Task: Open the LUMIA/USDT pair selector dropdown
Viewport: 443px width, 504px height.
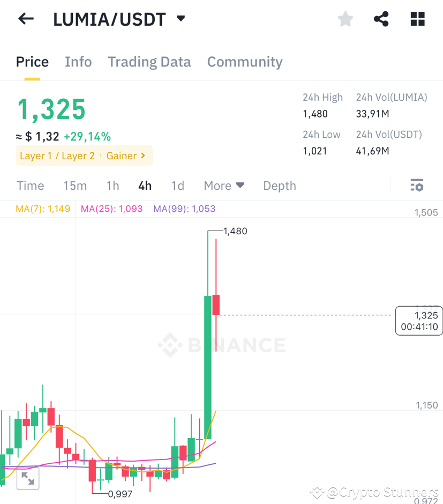Action: 181,18
